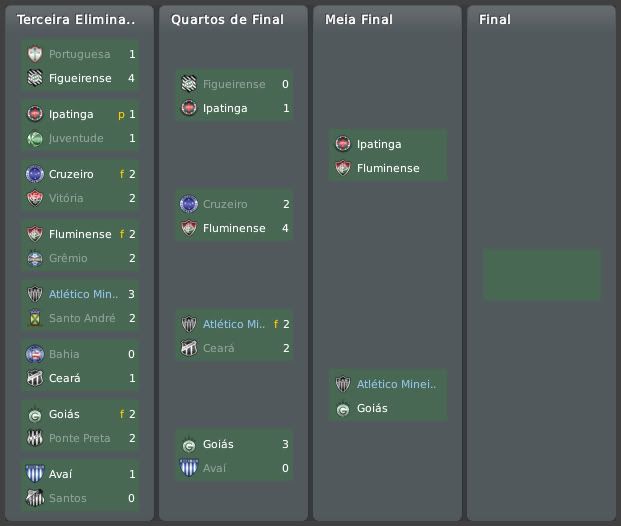The width and height of the screenshot is (621, 526).
Task: Click the Bahia club badge
Action: coord(35,354)
